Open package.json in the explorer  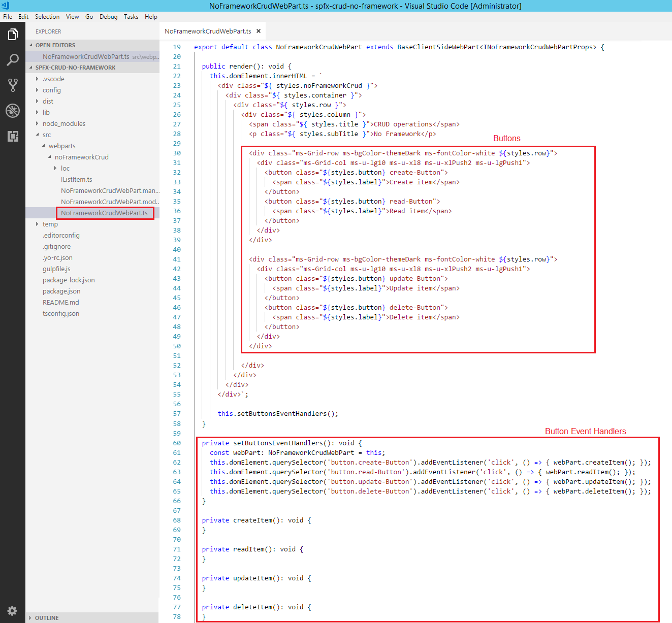coord(61,291)
